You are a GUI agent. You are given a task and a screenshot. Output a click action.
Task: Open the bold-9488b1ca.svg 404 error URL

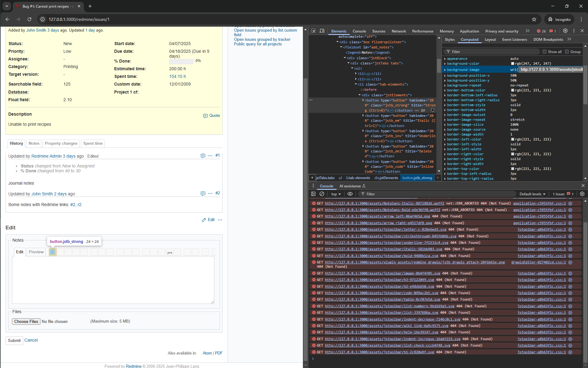(381, 256)
